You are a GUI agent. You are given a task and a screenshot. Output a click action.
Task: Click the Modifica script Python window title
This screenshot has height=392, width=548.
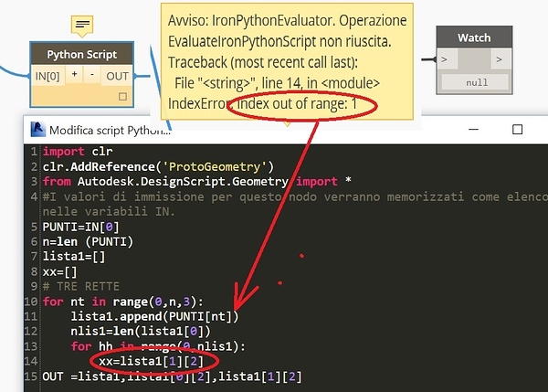coord(110,131)
